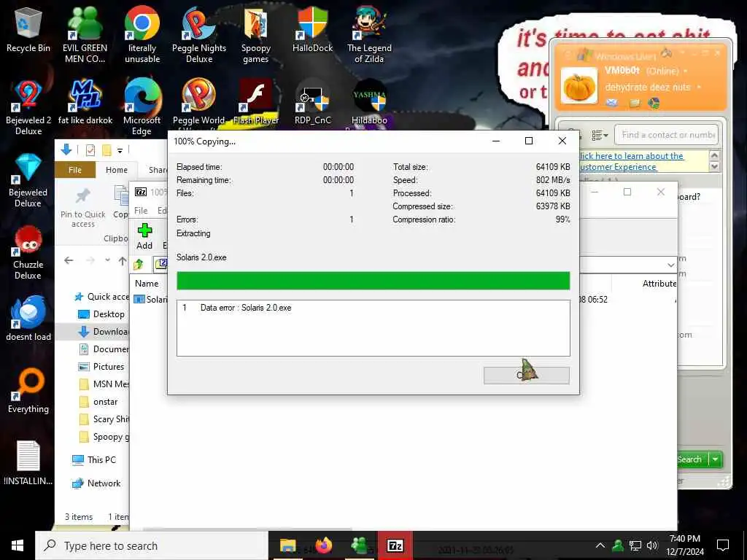Open the dropdown arrow beside Messenger Search
Image resolution: width=747 pixels, height=560 pixels.
[x=715, y=459]
